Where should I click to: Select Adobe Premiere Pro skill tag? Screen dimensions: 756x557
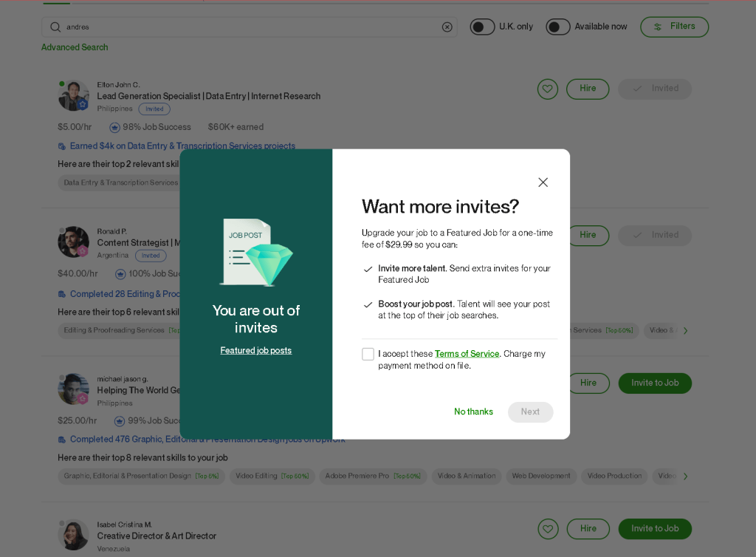tap(373, 476)
